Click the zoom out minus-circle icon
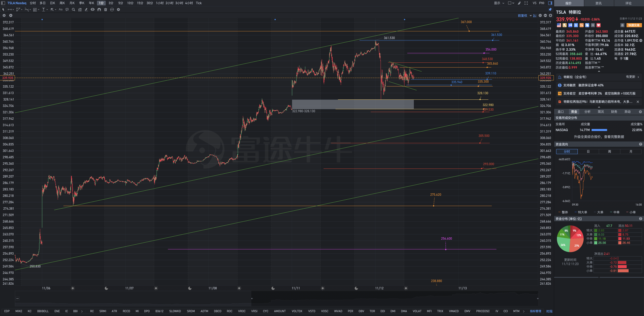 click(545, 16)
